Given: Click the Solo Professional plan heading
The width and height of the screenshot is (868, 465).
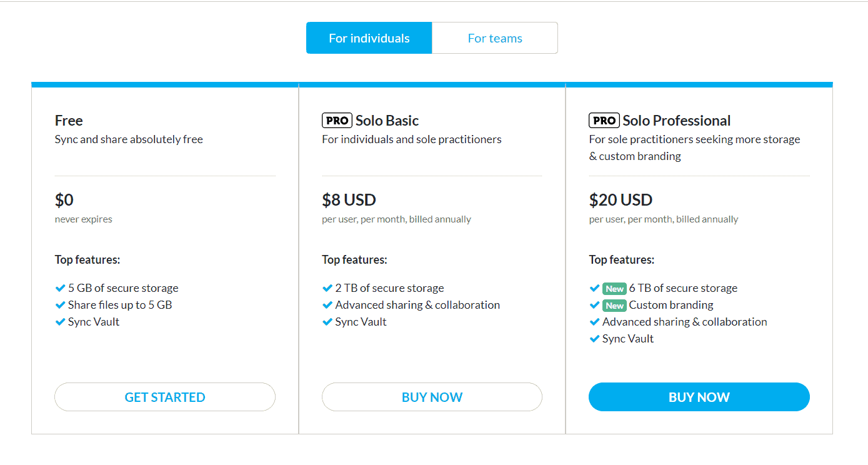Looking at the screenshot, I should [x=676, y=121].
